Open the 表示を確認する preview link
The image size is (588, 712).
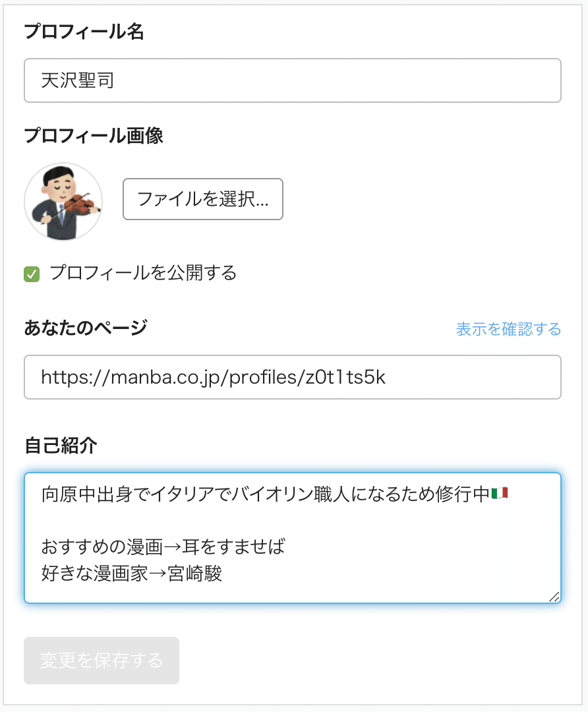pyautogui.click(x=509, y=328)
